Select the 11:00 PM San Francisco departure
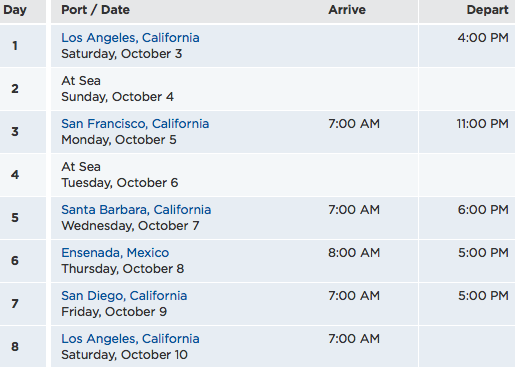Image resolution: width=515 pixels, height=367 pixels. coord(483,124)
